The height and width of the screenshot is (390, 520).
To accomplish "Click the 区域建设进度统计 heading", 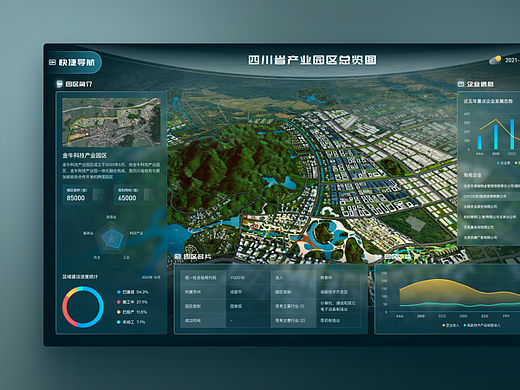I will point(80,277).
